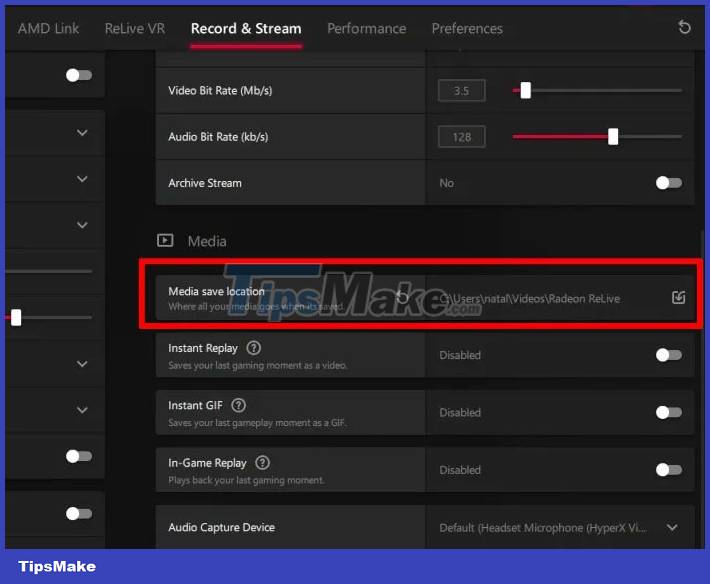This screenshot has width=710, height=584.
Task: Enable the Instant Replay switch
Action: 669,355
